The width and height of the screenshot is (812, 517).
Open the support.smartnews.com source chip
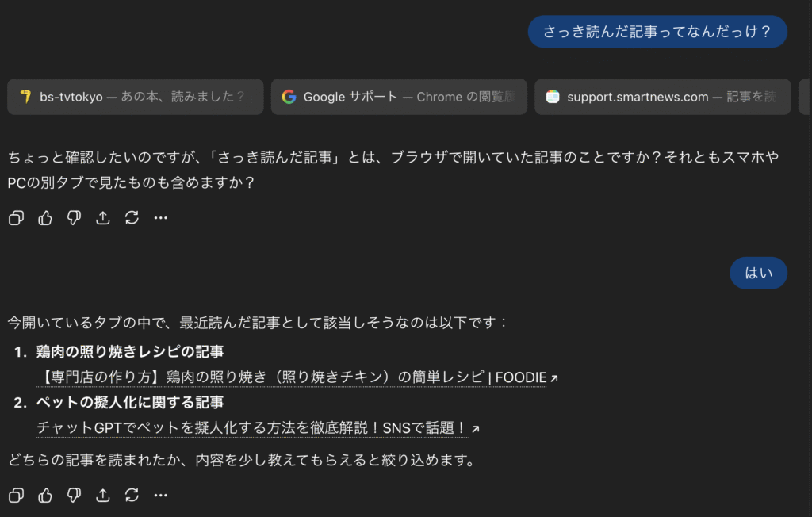tap(661, 97)
